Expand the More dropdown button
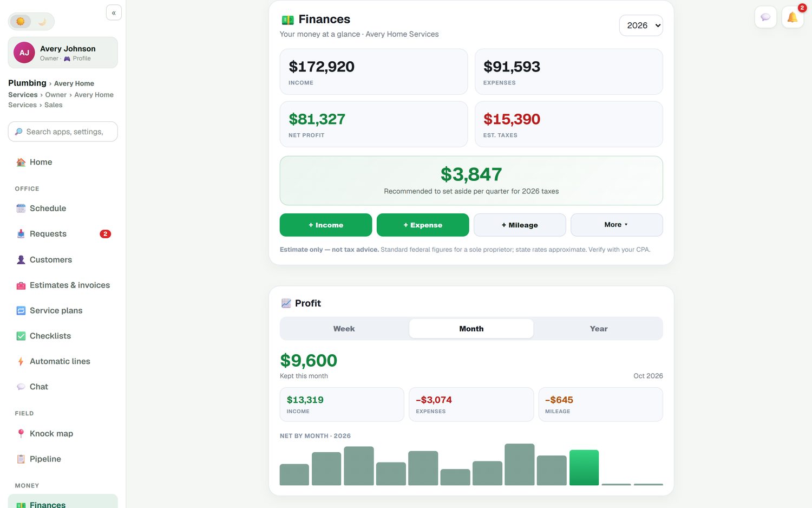The image size is (812, 508). pos(617,225)
